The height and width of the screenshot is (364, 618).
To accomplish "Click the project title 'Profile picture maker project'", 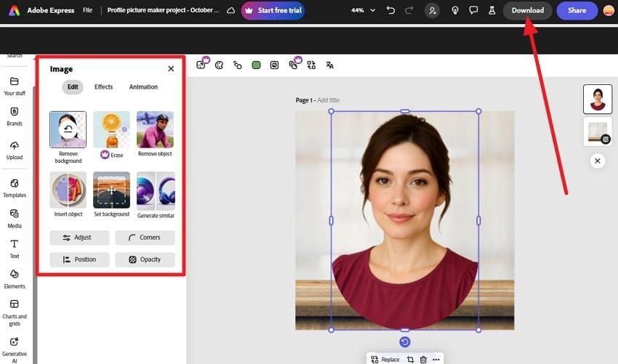I will (x=163, y=10).
